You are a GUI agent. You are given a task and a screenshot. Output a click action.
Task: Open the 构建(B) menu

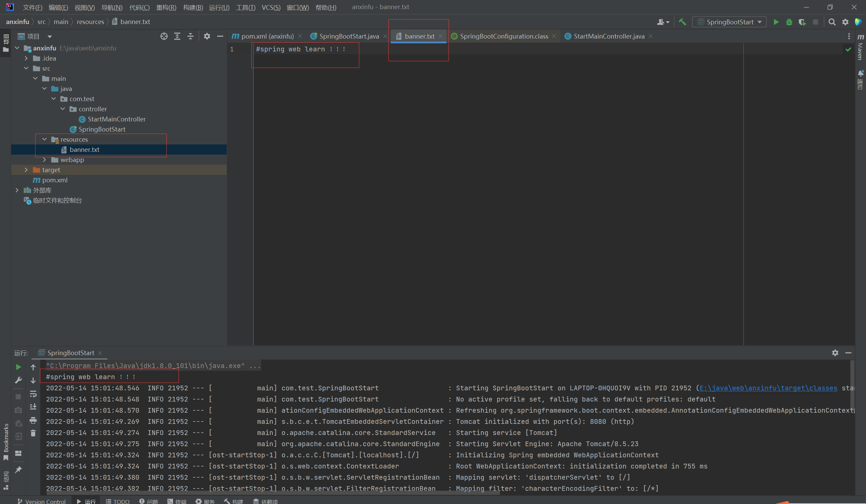pos(193,7)
